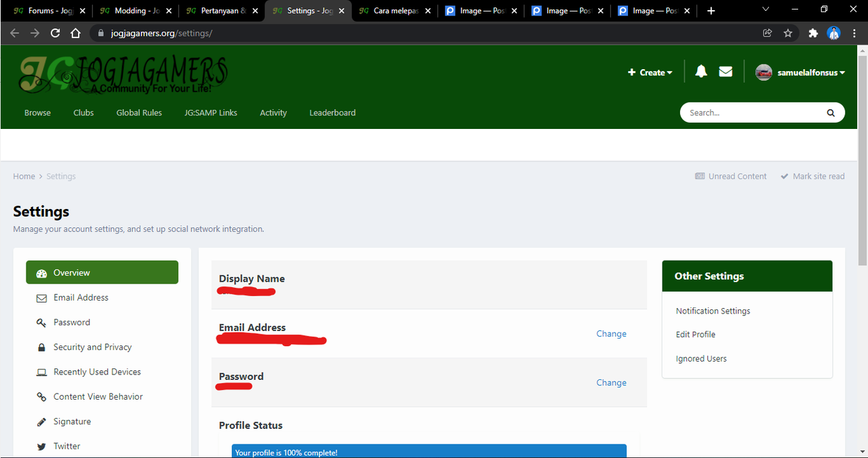Image resolution: width=868 pixels, height=458 pixels.
Task: Reload the page with refresh icon
Action: (x=55, y=33)
